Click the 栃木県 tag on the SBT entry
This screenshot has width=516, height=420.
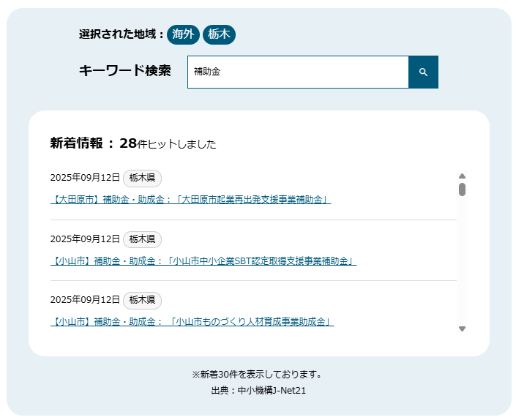click(x=142, y=239)
